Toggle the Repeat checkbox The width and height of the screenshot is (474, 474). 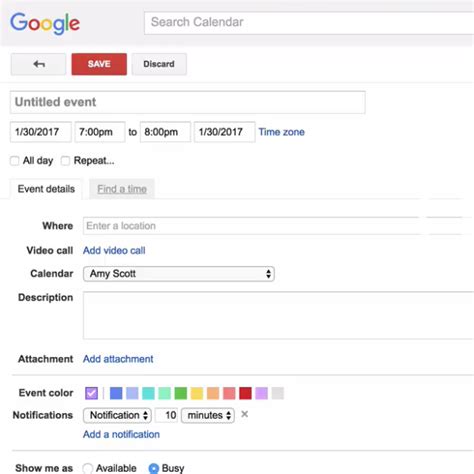pos(65,161)
